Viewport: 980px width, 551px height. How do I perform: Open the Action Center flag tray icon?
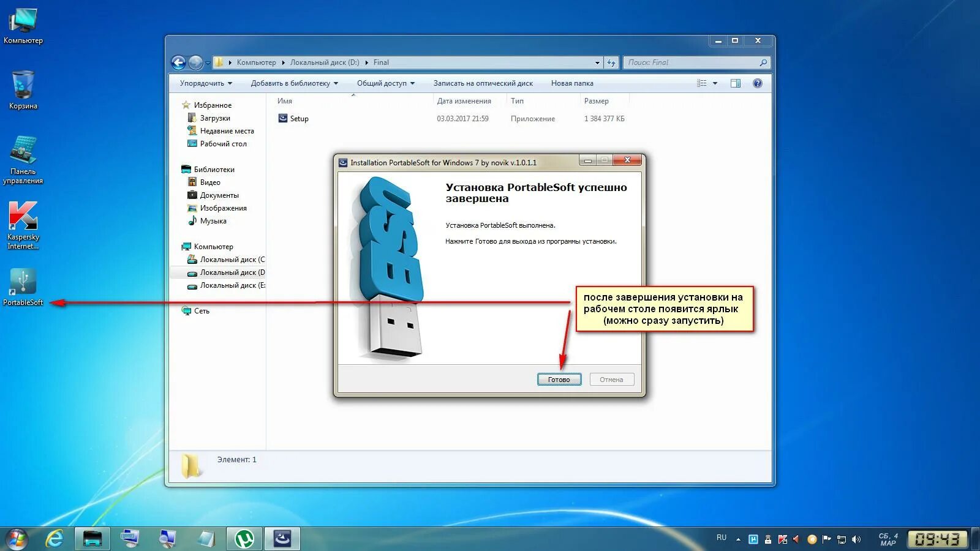[x=827, y=539]
